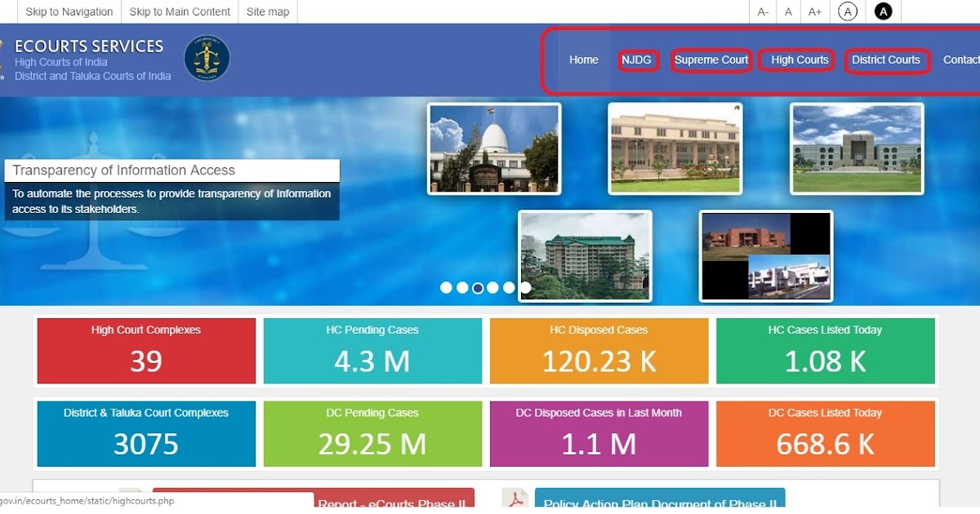Click the HC Pending Cases 4.3 M tile
The width and height of the screenshot is (980, 514).
click(x=372, y=351)
